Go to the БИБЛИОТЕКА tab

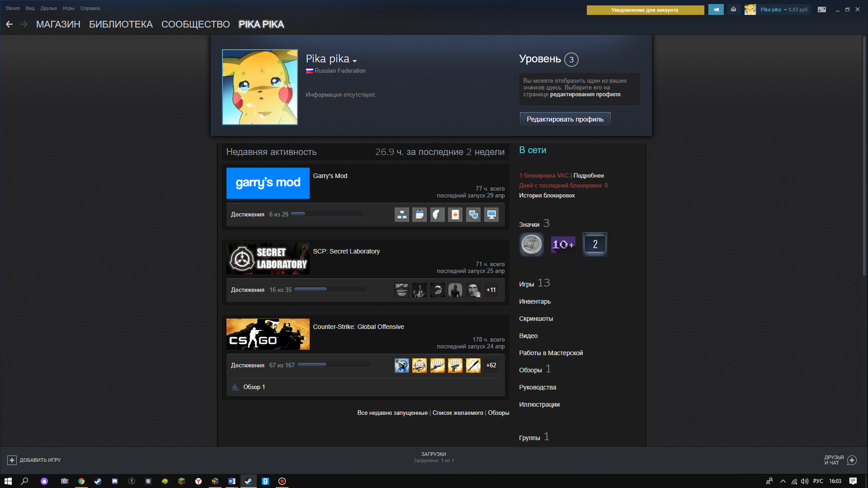coord(121,24)
